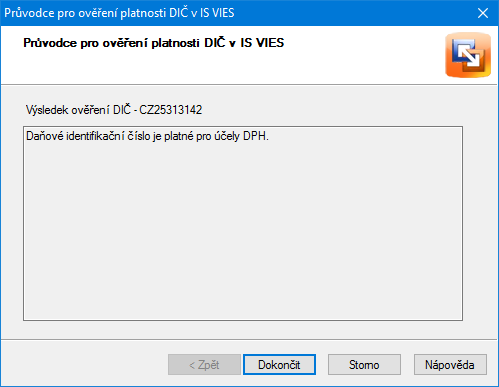The height and width of the screenshot is (387, 499).
Task: Cancel the wizard using Storno
Action: [364, 364]
